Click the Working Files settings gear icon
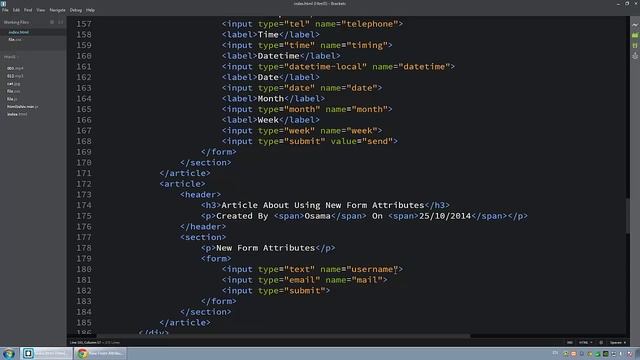 coord(52,22)
